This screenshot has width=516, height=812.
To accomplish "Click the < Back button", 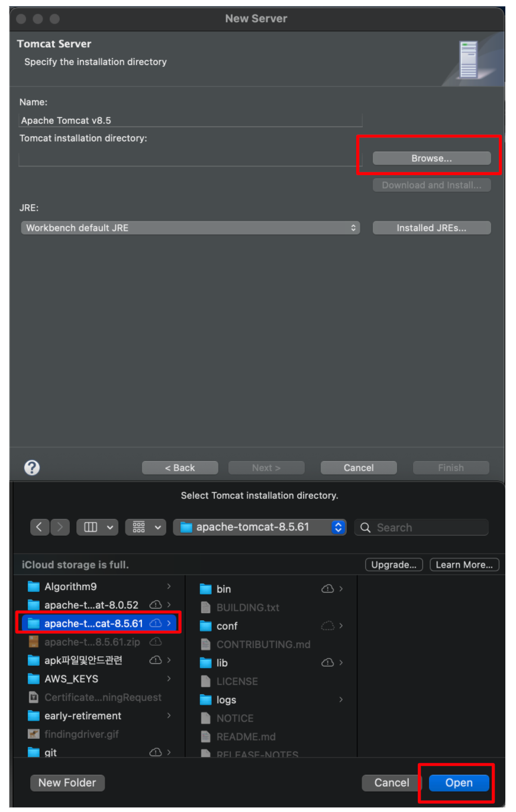I will [x=180, y=468].
